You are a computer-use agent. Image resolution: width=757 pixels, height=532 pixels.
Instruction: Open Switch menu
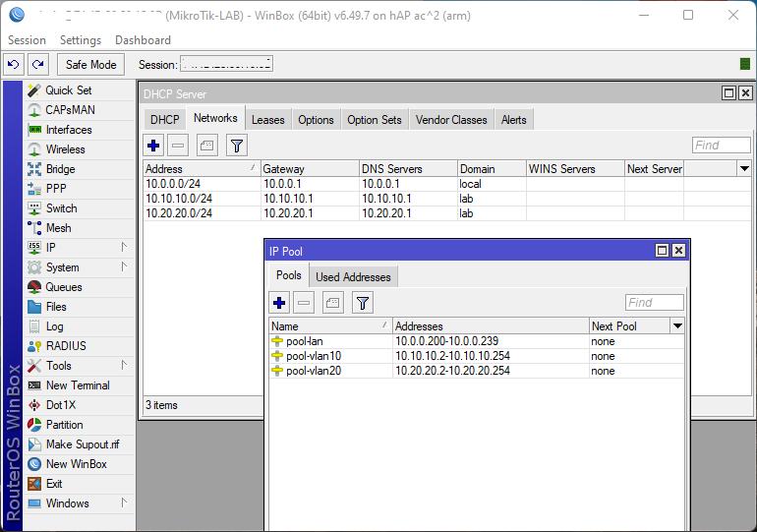61,208
